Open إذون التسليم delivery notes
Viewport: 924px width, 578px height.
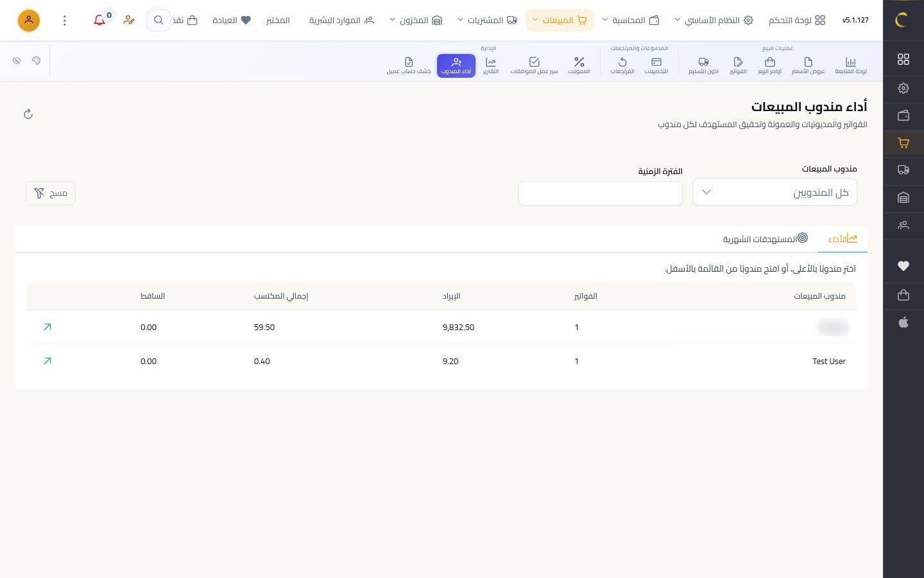coord(703,65)
